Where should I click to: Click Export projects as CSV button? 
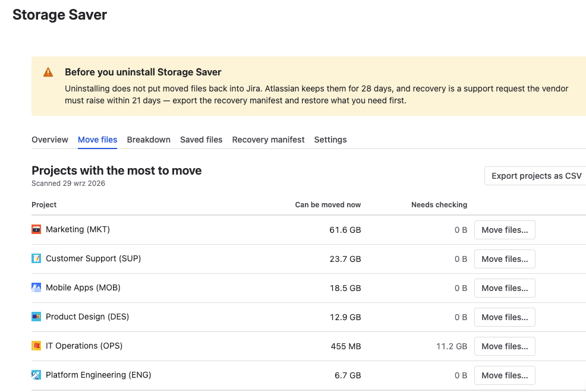coord(536,176)
